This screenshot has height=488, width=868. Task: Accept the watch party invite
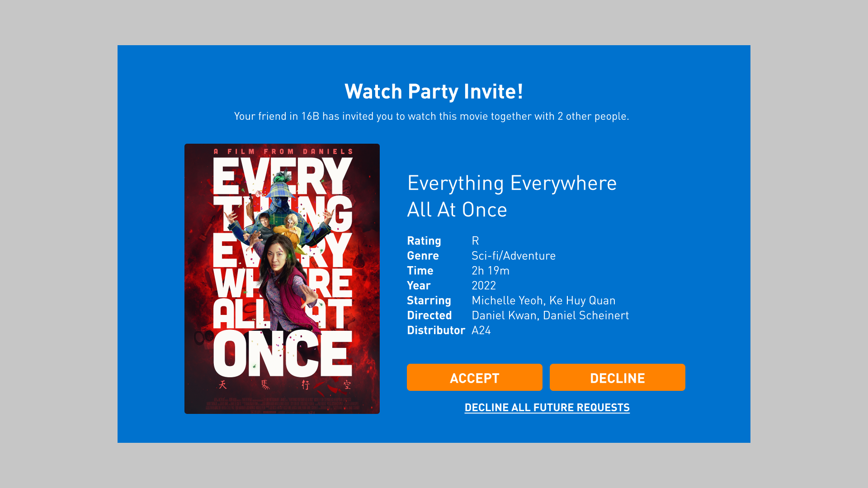click(474, 377)
